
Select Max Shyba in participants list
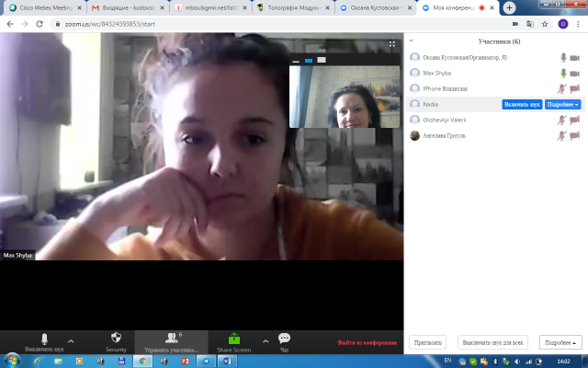click(x=495, y=74)
